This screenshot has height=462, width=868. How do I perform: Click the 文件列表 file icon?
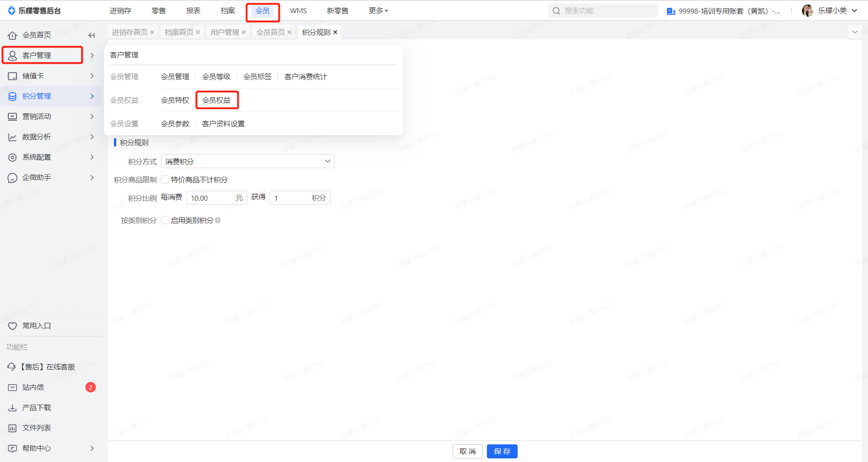click(13, 428)
